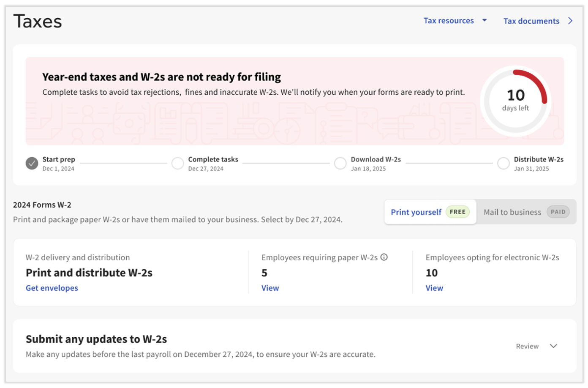View employees opting for electronic W-2s
This screenshot has width=588, height=388.
click(434, 288)
